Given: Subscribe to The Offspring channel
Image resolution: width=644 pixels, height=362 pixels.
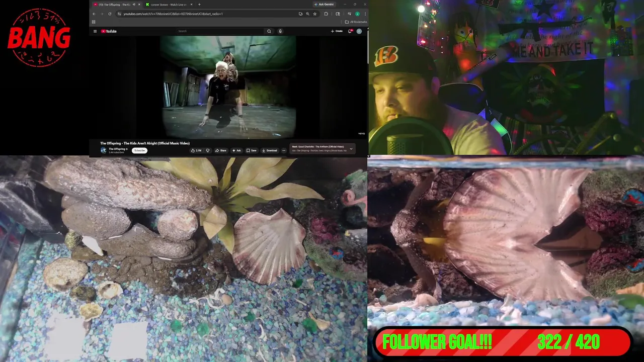Looking at the screenshot, I should 139,150.
